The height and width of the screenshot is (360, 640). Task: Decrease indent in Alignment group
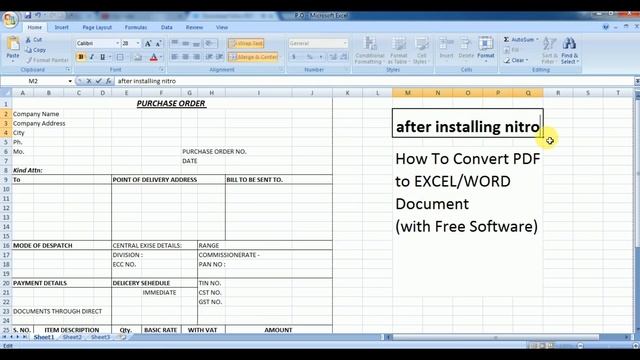click(x=209, y=57)
